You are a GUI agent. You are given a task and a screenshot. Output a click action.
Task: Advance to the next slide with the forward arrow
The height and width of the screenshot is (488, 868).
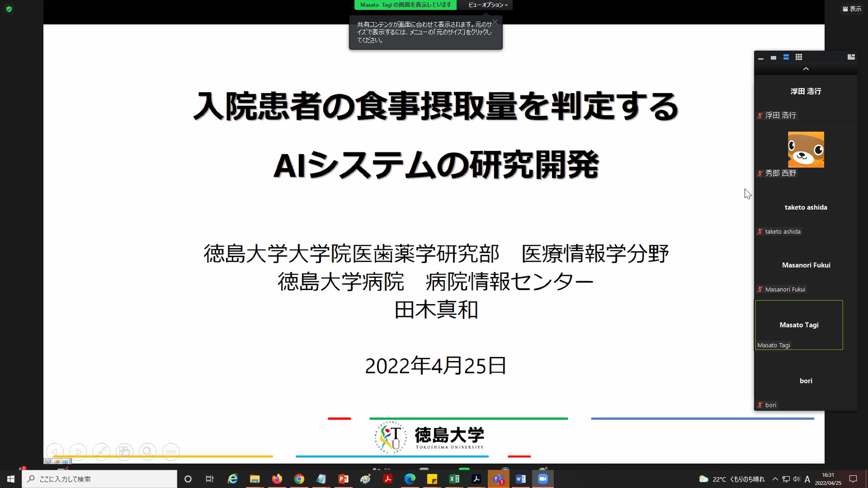78,452
